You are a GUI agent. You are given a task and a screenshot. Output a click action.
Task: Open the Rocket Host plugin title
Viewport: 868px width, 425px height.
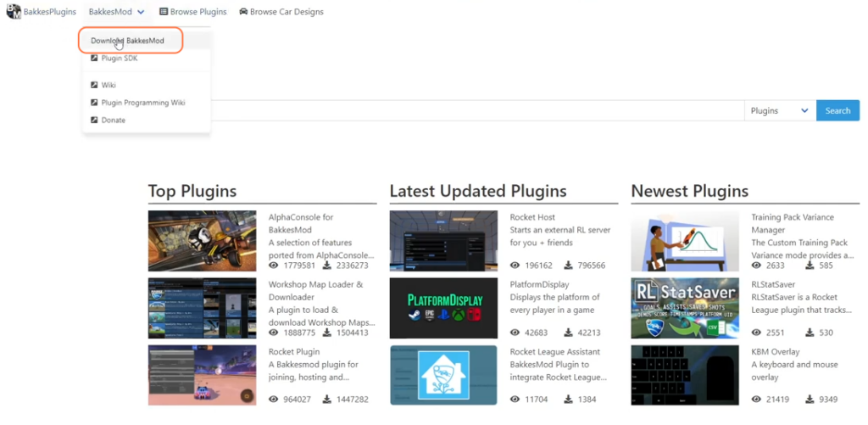[x=532, y=217]
